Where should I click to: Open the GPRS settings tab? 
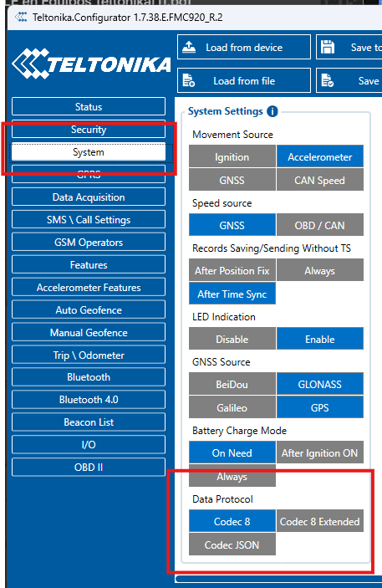(89, 175)
